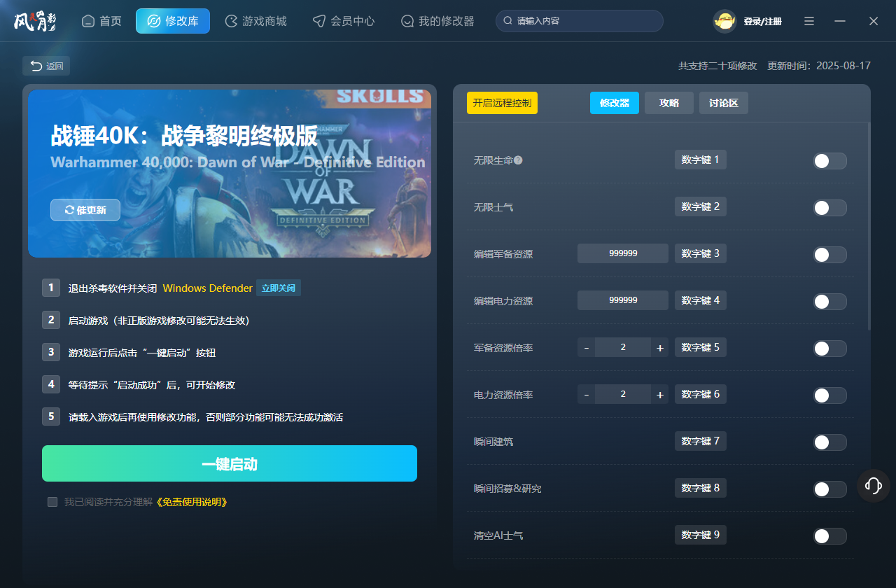The height and width of the screenshot is (588, 896).
Task: Enable 编辑电力资源 toggle
Action: [830, 302]
